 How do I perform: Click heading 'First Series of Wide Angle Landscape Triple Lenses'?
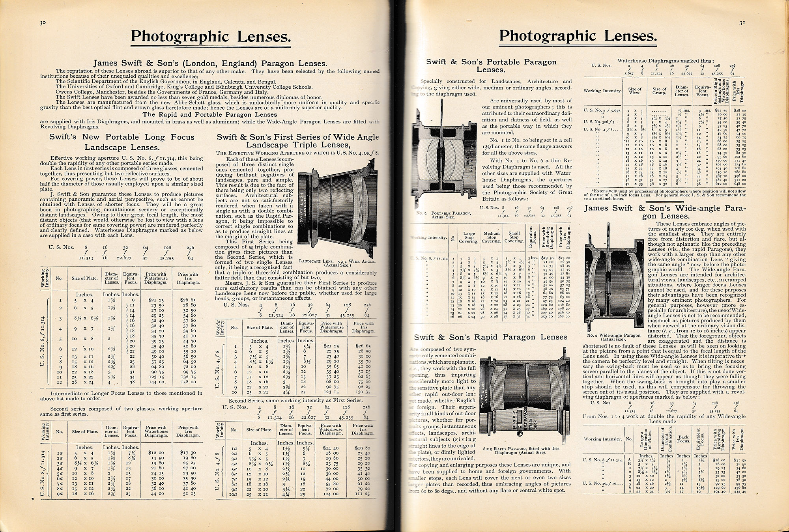coord(297,141)
